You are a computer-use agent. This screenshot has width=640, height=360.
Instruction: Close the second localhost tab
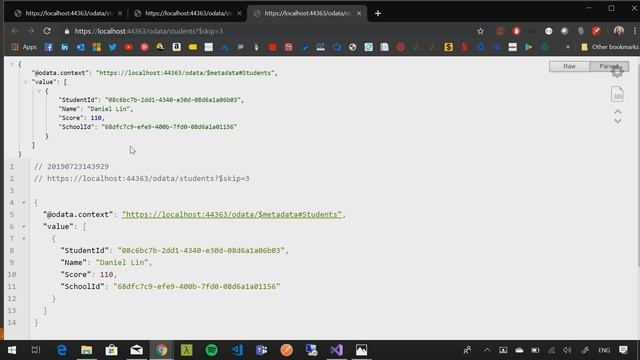click(239, 13)
